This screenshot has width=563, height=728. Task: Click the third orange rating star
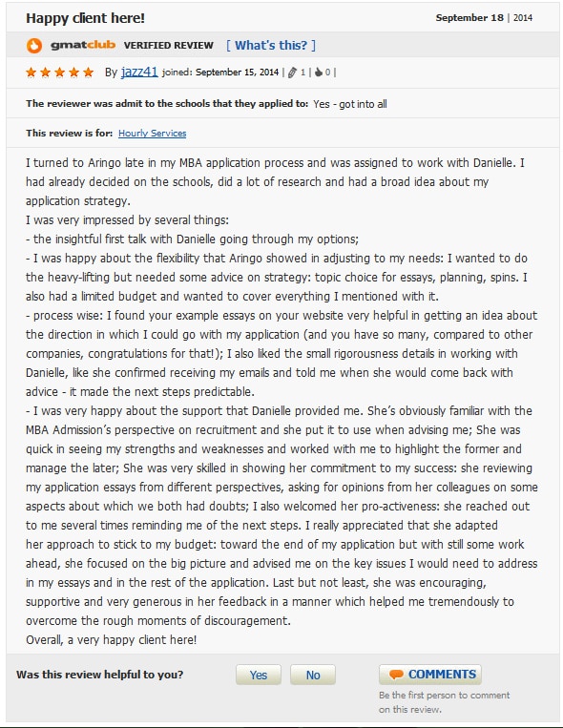(x=60, y=73)
